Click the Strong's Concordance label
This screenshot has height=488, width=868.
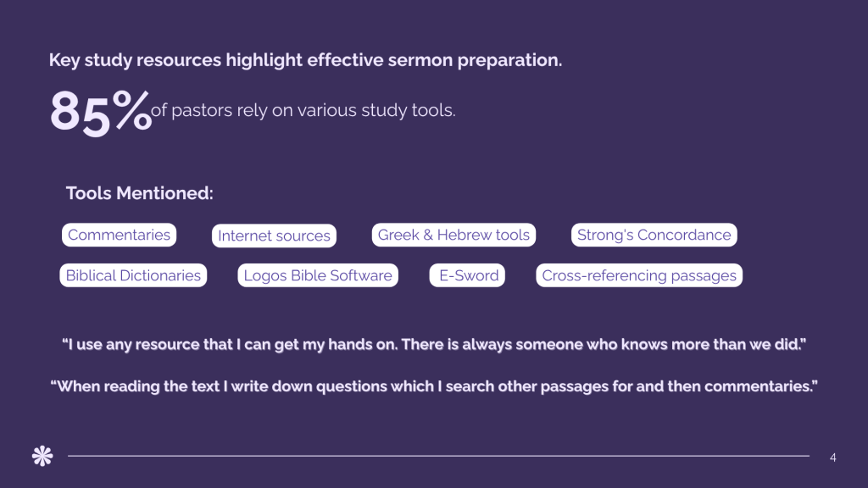654,235
